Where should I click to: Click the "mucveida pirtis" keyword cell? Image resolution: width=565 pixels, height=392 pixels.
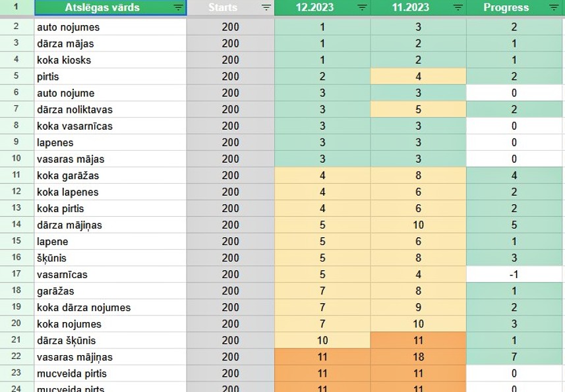tap(110, 374)
